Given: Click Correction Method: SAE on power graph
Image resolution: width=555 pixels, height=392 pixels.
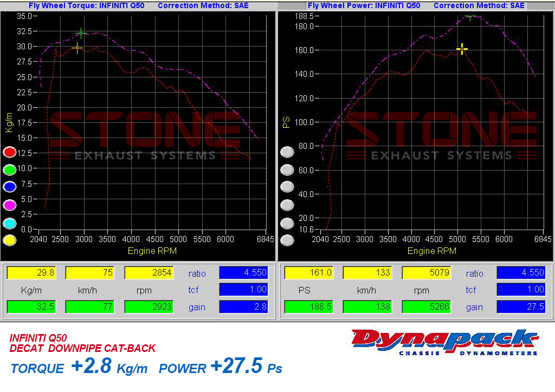Looking at the screenshot, I should [x=479, y=5].
